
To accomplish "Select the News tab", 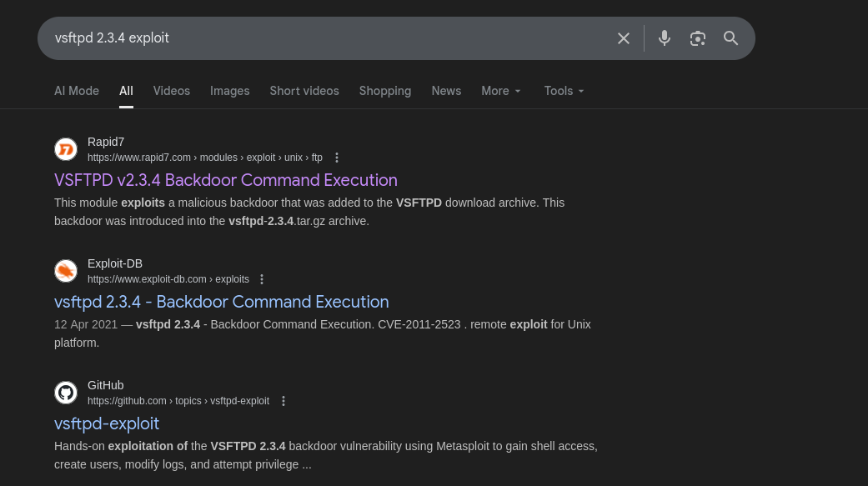I will click(x=446, y=91).
